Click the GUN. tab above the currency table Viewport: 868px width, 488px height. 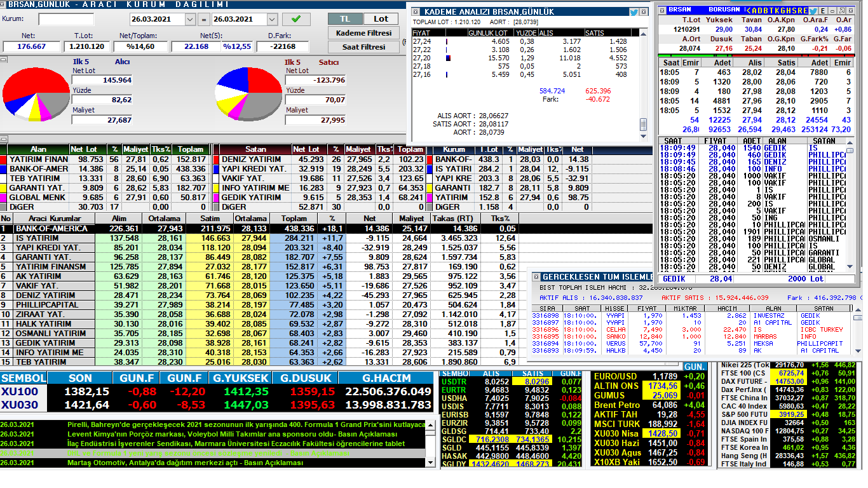pos(695,367)
